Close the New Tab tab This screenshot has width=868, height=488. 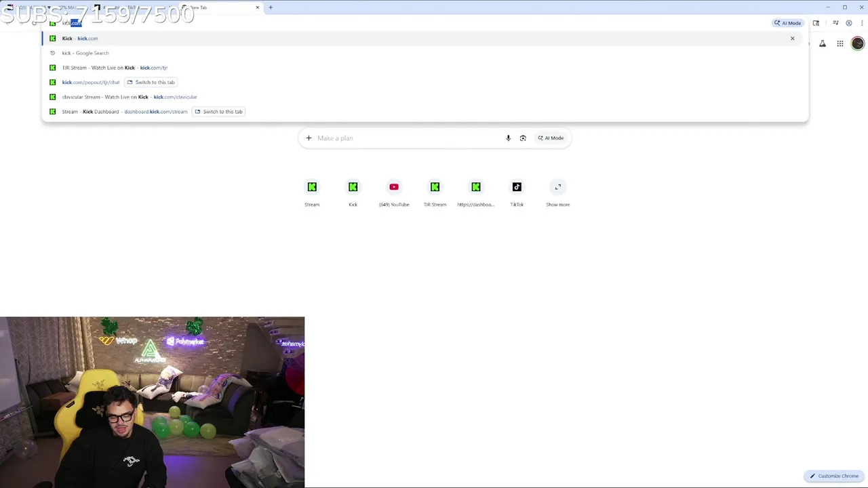coord(258,7)
